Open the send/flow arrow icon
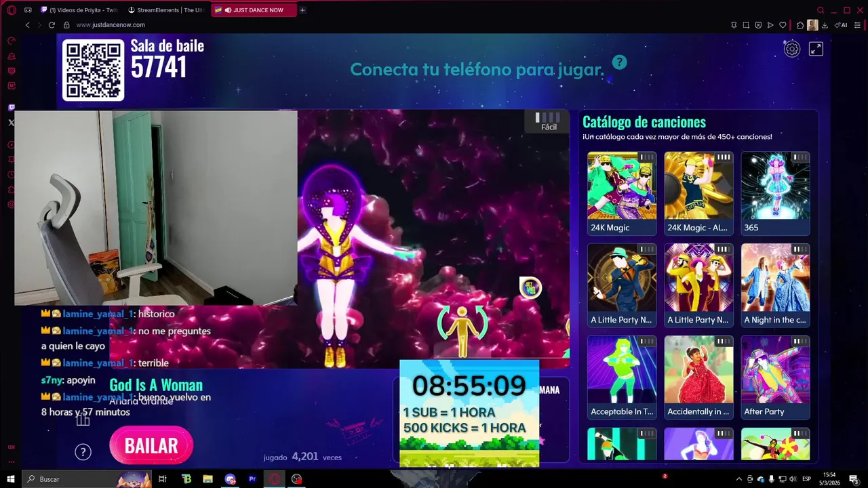The image size is (868, 488). tap(770, 25)
